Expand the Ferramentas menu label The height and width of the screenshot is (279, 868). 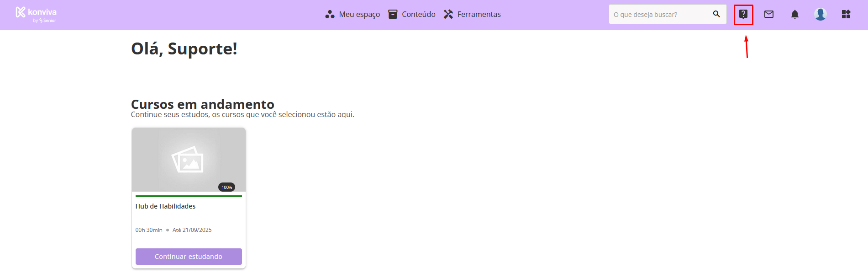click(x=479, y=14)
